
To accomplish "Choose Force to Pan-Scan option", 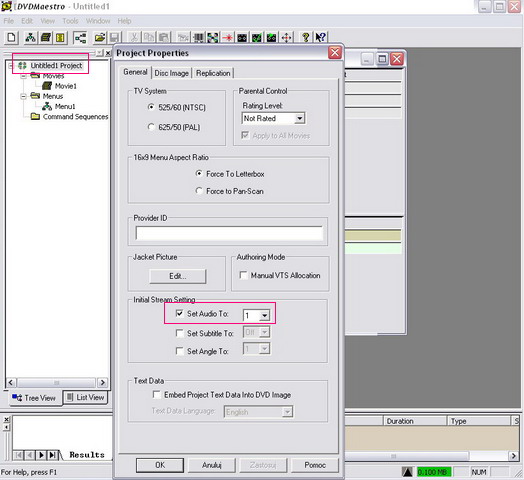I will 199,191.
